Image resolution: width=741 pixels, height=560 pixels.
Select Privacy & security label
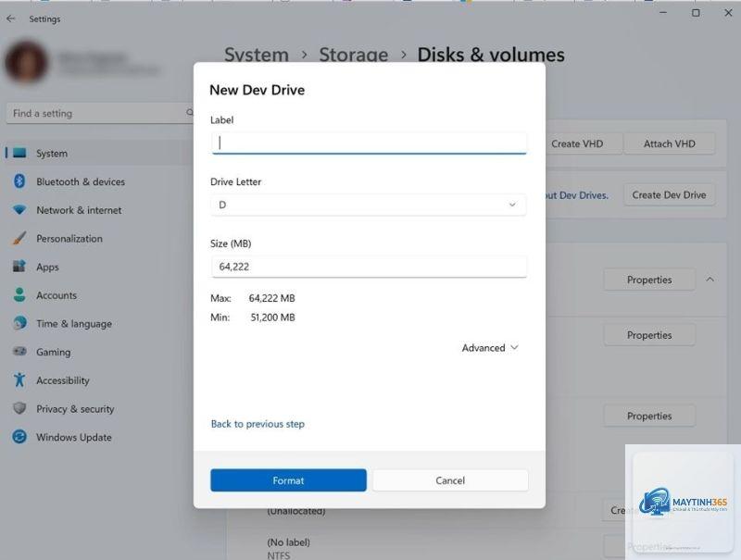[75, 409]
